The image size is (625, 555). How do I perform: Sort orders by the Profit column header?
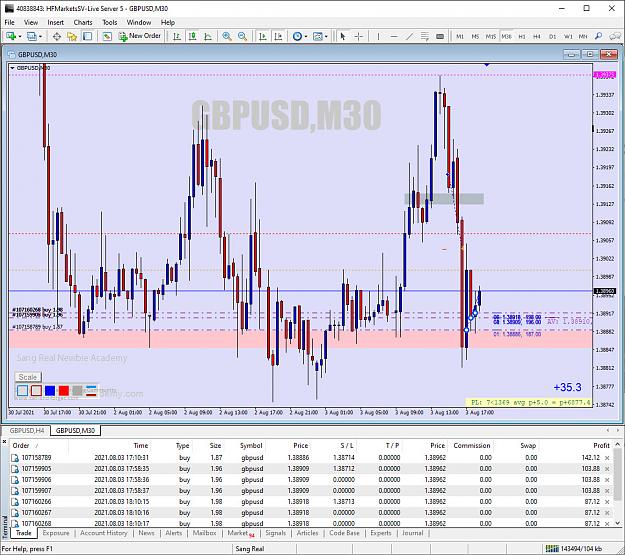pyautogui.click(x=601, y=446)
